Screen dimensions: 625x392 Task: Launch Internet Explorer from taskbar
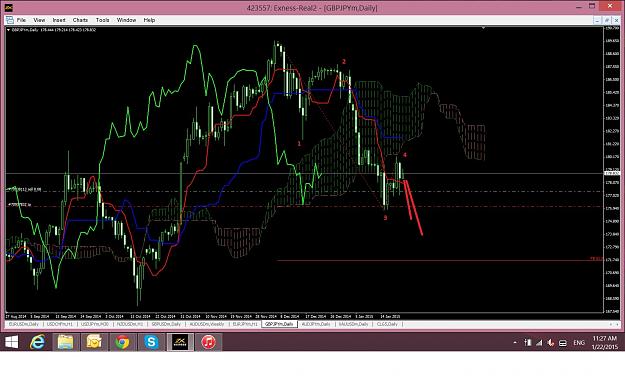point(37,342)
